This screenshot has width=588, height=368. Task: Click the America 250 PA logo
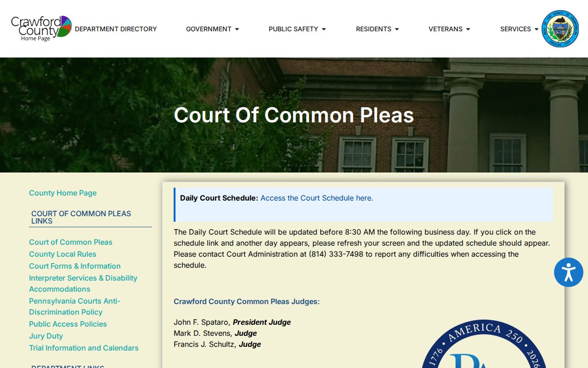pos(484,344)
